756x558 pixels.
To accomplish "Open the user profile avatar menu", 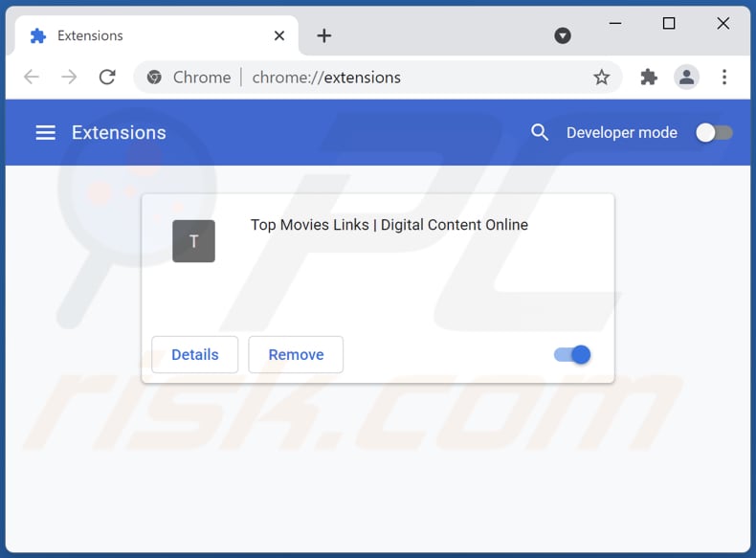I will pos(686,78).
